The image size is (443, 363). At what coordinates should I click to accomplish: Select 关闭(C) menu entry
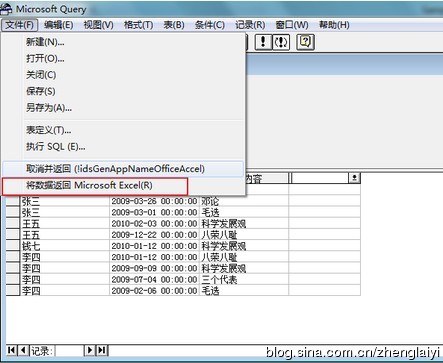coord(123,75)
